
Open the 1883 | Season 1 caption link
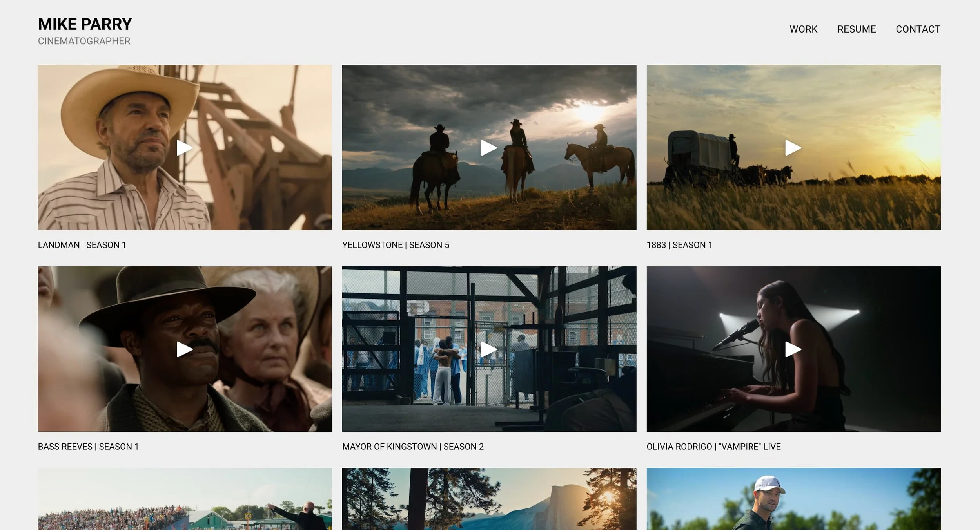[679, 245]
